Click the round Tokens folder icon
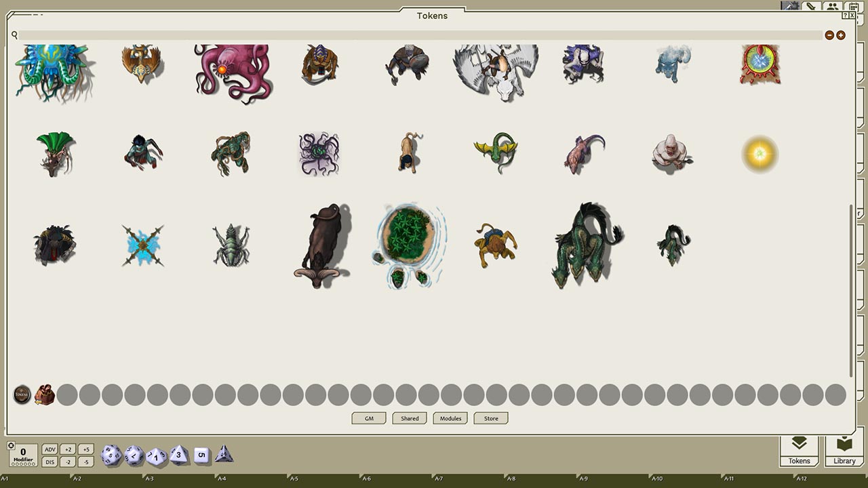Image resolution: width=868 pixels, height=488 pixels. [22, 394]
